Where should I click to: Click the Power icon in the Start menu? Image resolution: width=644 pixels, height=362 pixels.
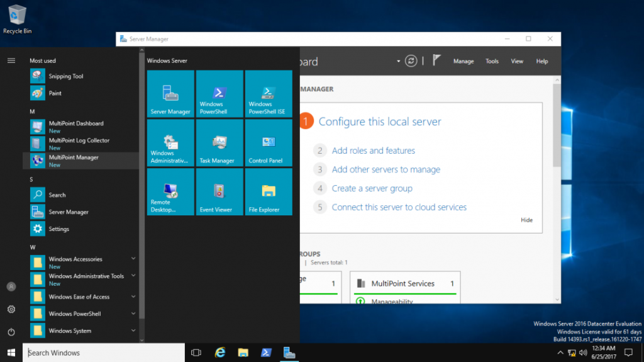[11, 332]
